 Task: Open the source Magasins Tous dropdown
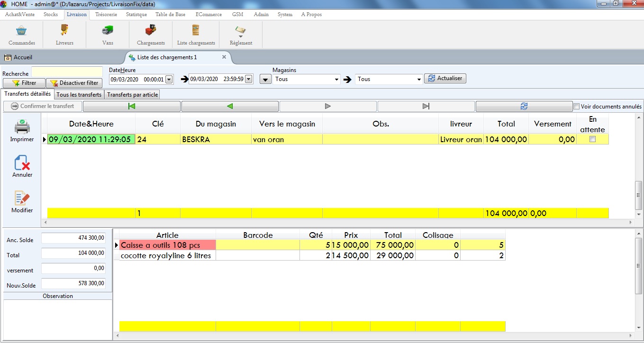(336, 80)
